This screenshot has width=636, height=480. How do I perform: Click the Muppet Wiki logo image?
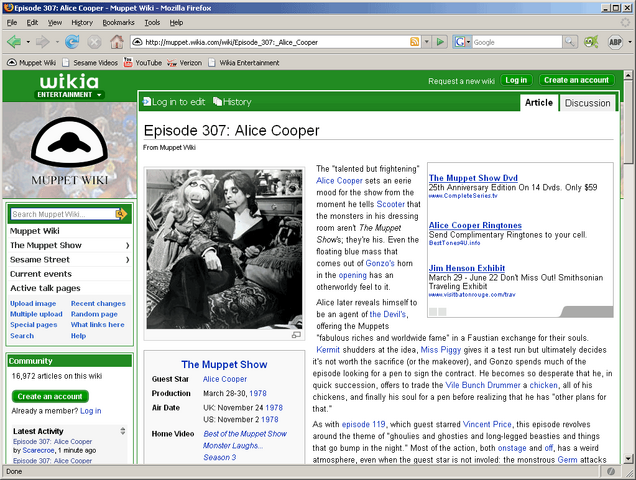(x=70, y=151)
